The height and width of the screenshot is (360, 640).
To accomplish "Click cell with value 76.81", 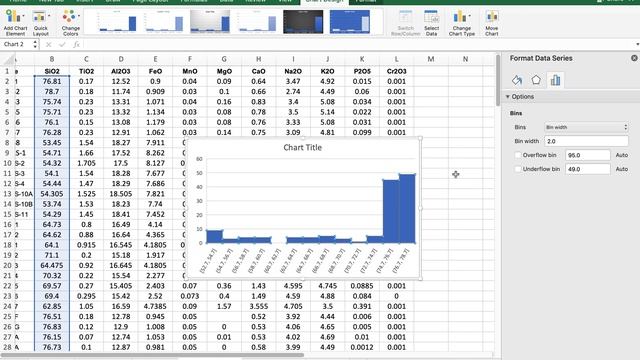I will pyautogui.click(x=52, y=81).
